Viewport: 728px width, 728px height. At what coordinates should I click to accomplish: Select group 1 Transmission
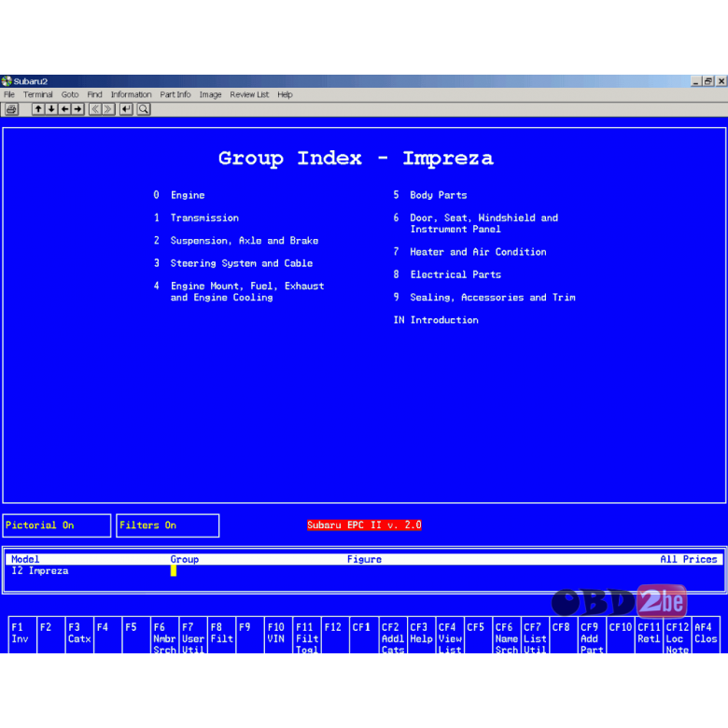[x=196, y=217]
